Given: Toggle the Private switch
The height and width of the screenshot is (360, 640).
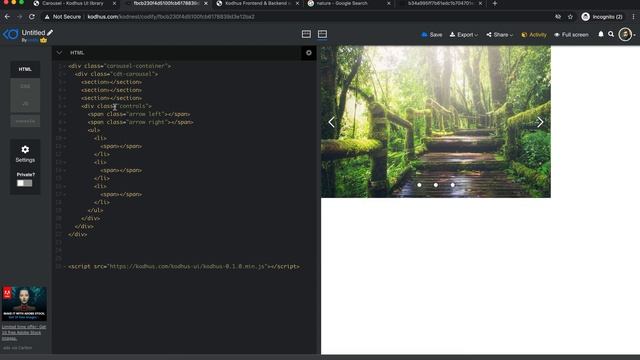Looking at the screenshot, I should click(24, 183).
